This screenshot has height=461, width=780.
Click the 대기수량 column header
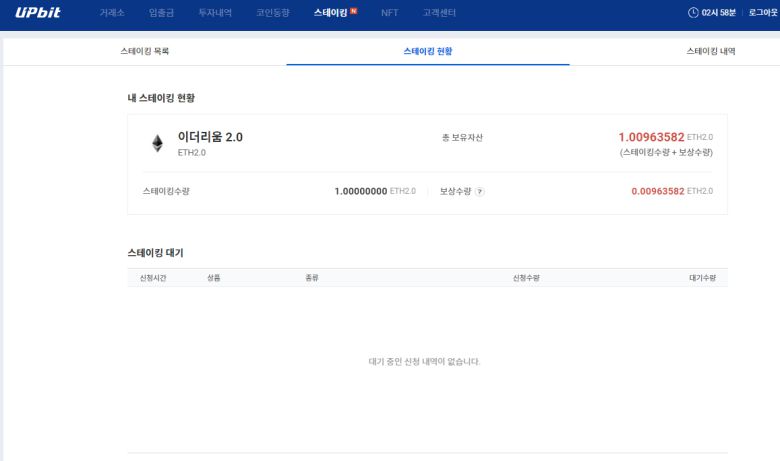tap(702, 278)
